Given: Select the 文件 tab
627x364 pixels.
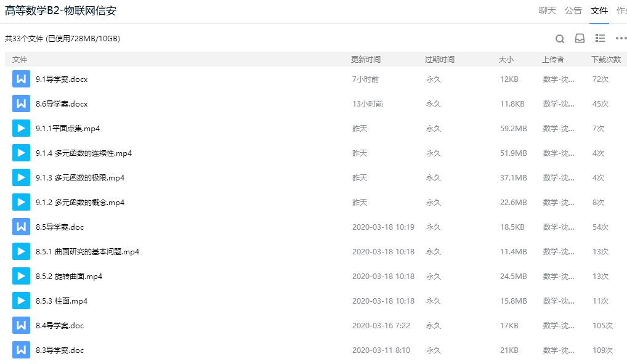Looking at the screenshot, I should 599,11.
